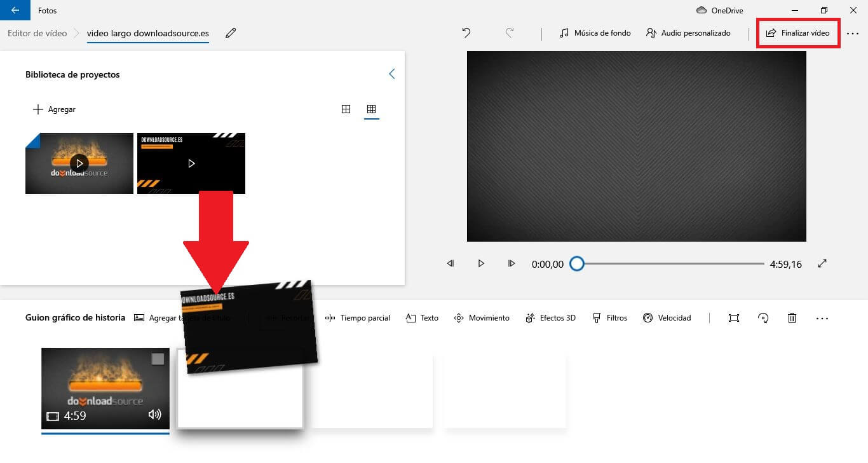This screenshot has width=868, height=463.
Task: Go back with the Fotos back arrow
Action: coord(15,10)
